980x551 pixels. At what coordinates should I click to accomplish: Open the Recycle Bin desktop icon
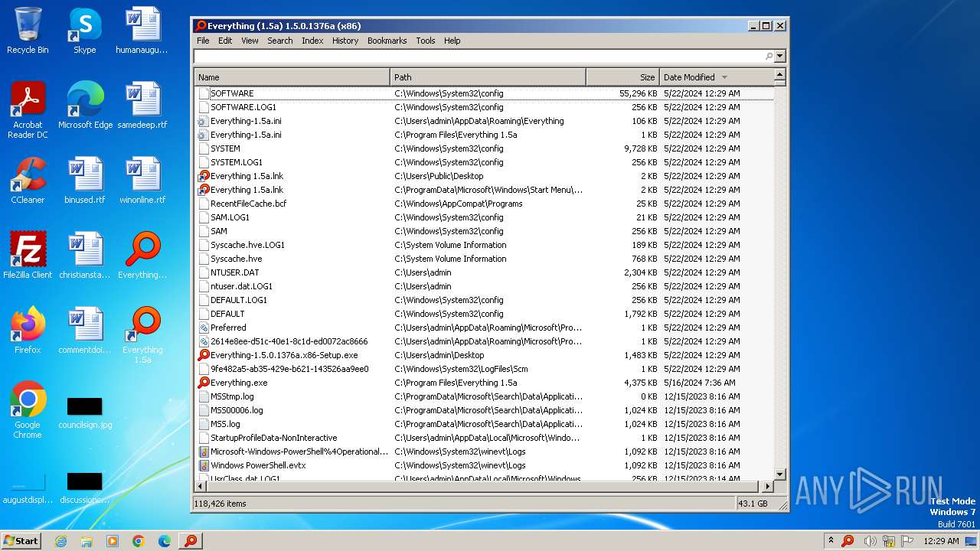click(28, 31)
